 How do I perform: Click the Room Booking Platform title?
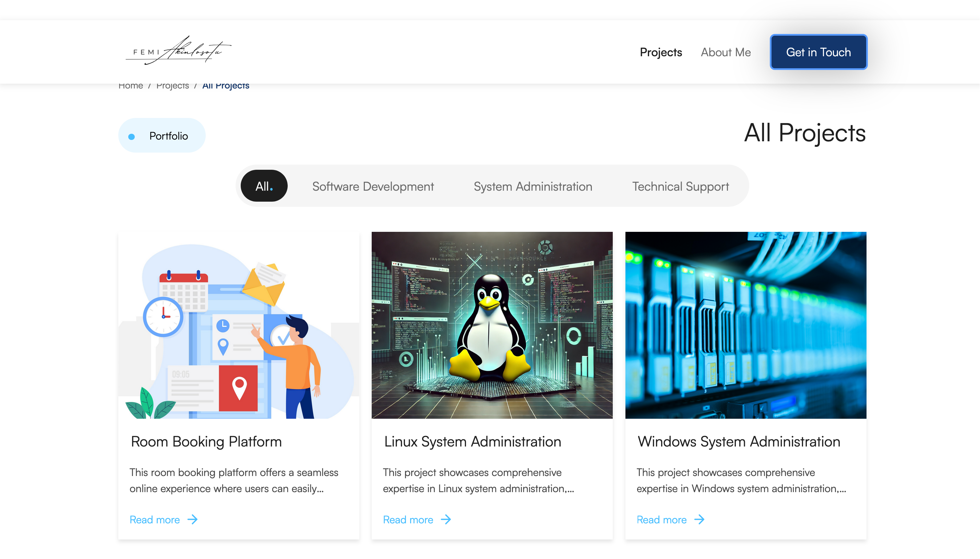coord(206,441)
